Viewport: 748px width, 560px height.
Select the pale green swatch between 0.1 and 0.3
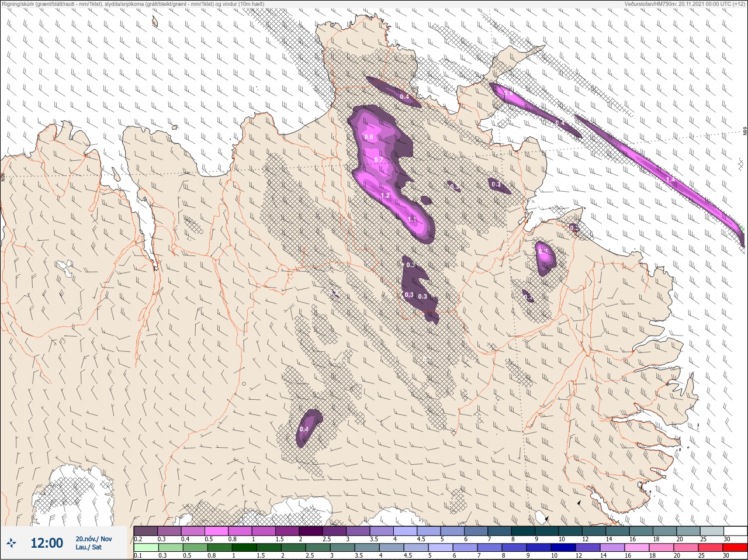[x=146, y=548]
